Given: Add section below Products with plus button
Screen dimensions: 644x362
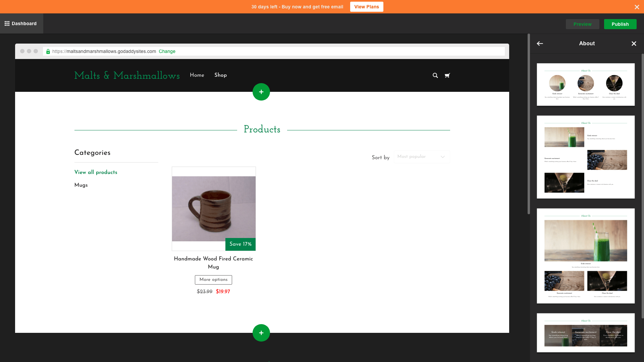Looking at the screenshot, I should [x=261, y=333].
